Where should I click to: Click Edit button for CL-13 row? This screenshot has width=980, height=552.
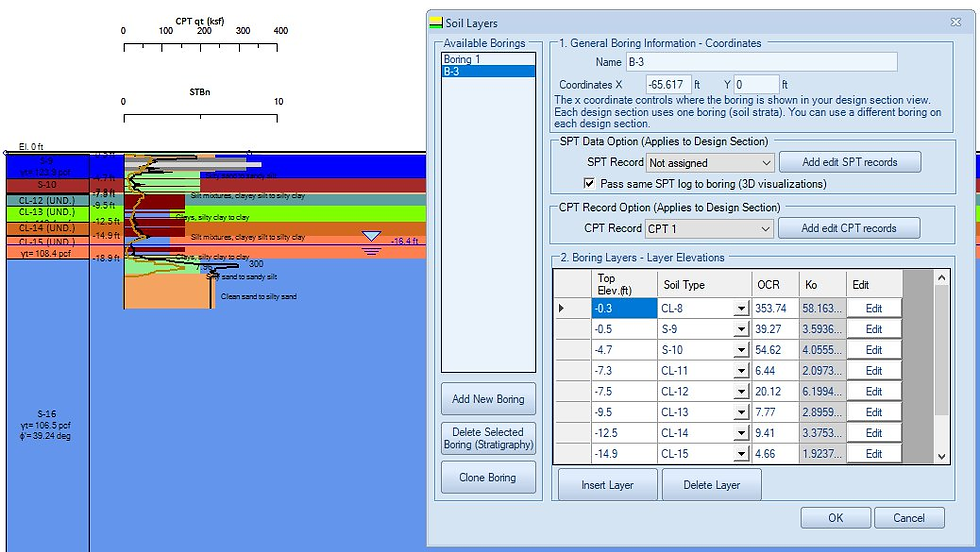[874, 412]
